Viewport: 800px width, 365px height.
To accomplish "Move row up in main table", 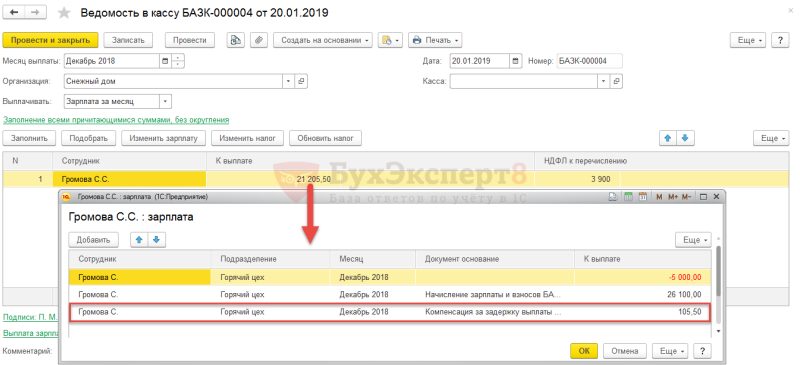I will pos(667,138).
